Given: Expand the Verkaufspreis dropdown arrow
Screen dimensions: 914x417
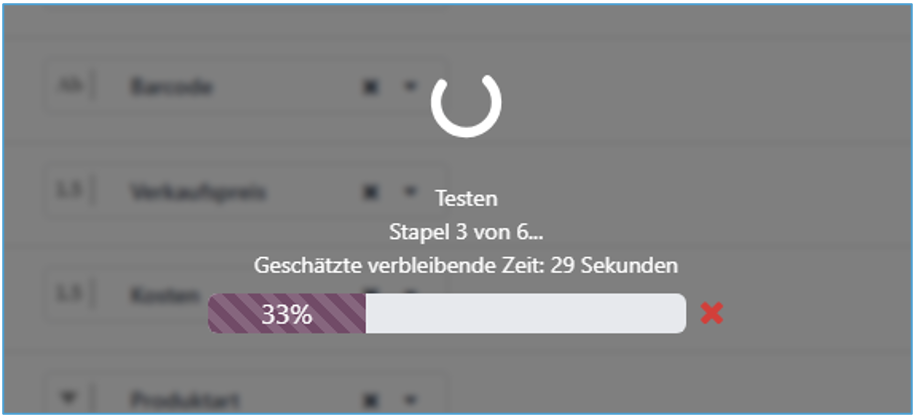Looking at the screenshot, I should [409, 190].
